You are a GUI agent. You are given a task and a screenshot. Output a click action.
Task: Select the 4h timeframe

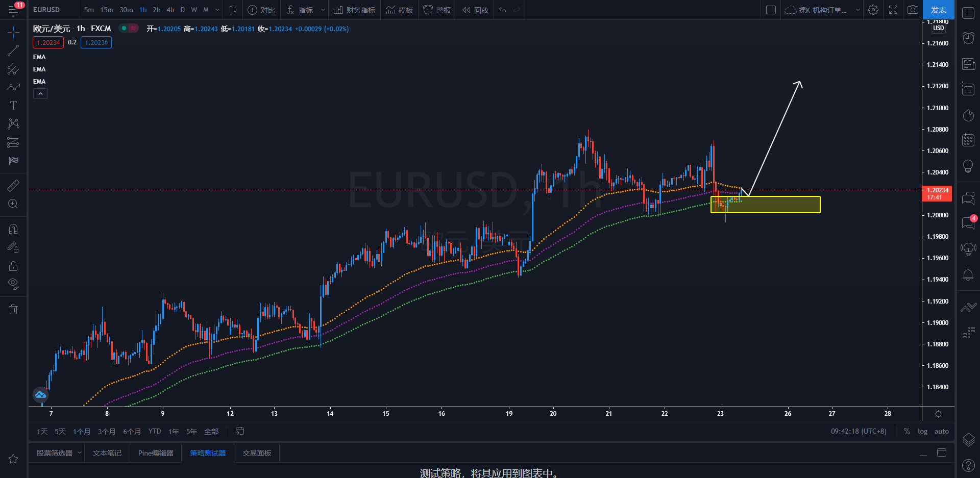point(170,10)
